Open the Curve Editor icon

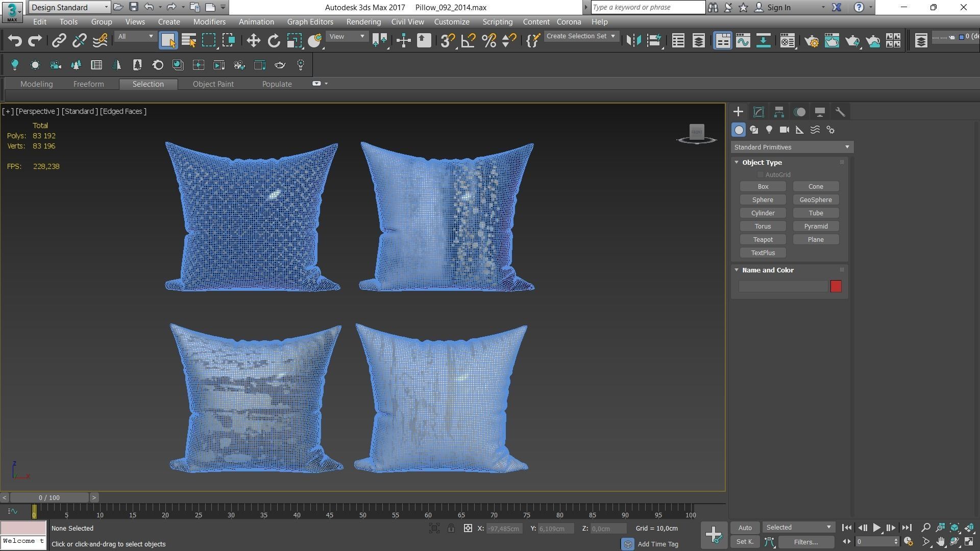tap(743, 41)
